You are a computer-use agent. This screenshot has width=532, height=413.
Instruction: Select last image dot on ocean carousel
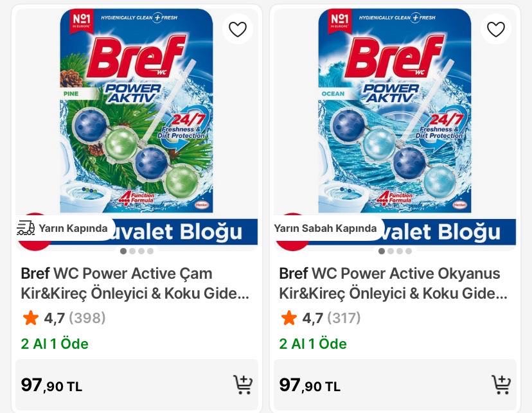[x=409, y=251]
